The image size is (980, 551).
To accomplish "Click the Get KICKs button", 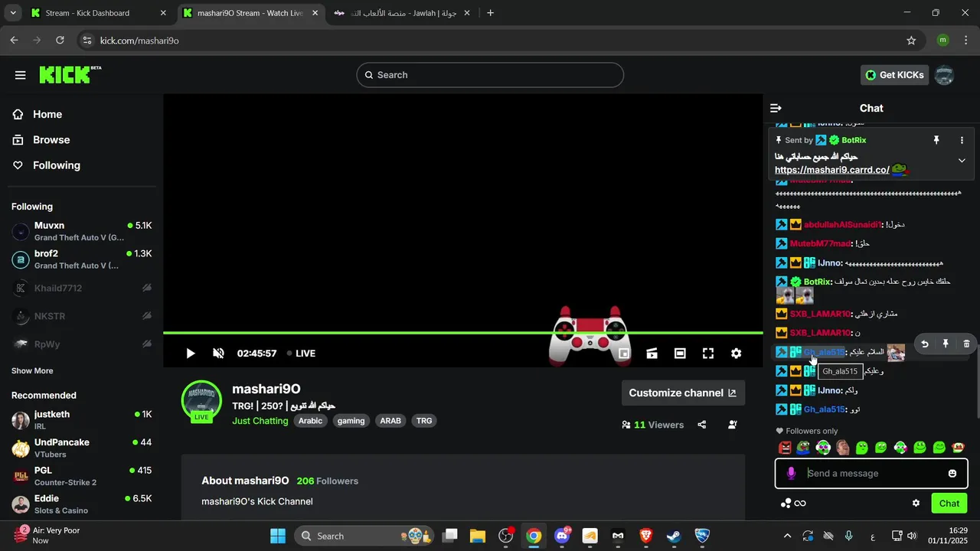I will [x=894, y=75].
